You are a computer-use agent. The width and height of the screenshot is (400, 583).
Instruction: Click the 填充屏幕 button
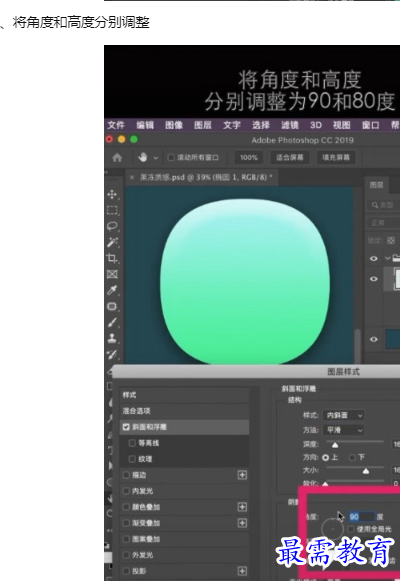coord(336,158)
